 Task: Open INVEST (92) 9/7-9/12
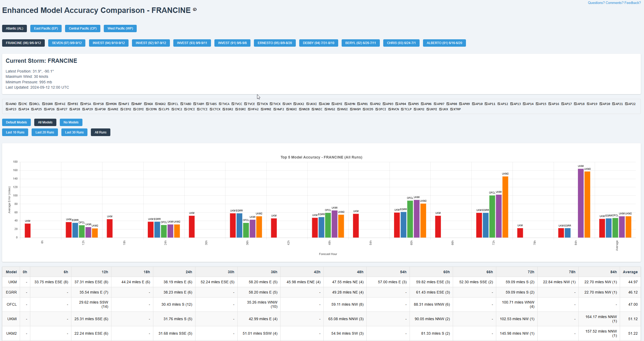pyautogui.click(x=151, y=43)
